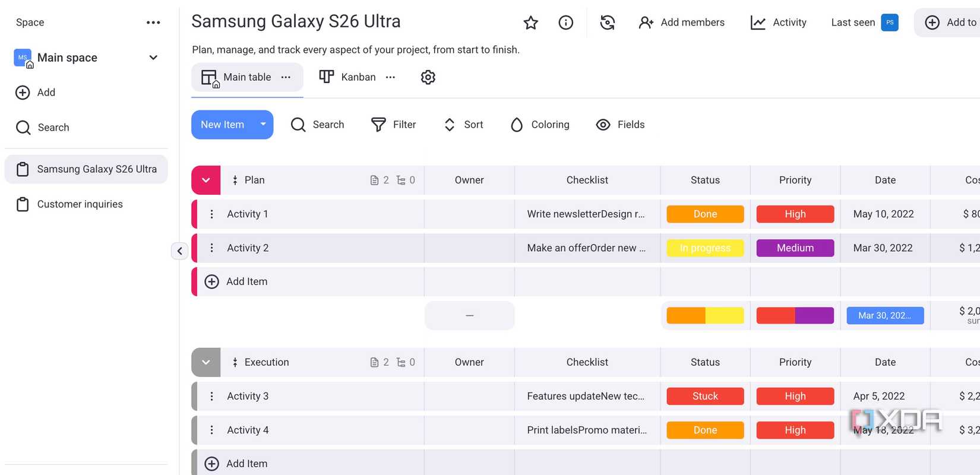Viewport: 980px width, 475px height.
Task: Open Activity 2 row menu dots
Action: [211, 248]
